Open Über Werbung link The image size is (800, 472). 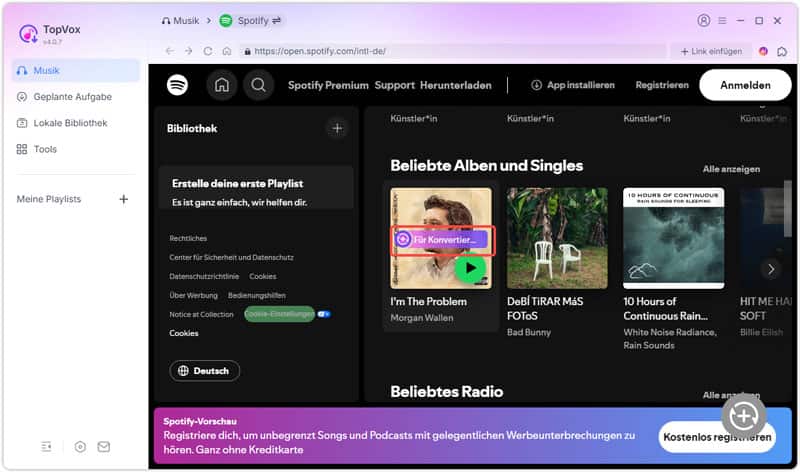[193, 295]
